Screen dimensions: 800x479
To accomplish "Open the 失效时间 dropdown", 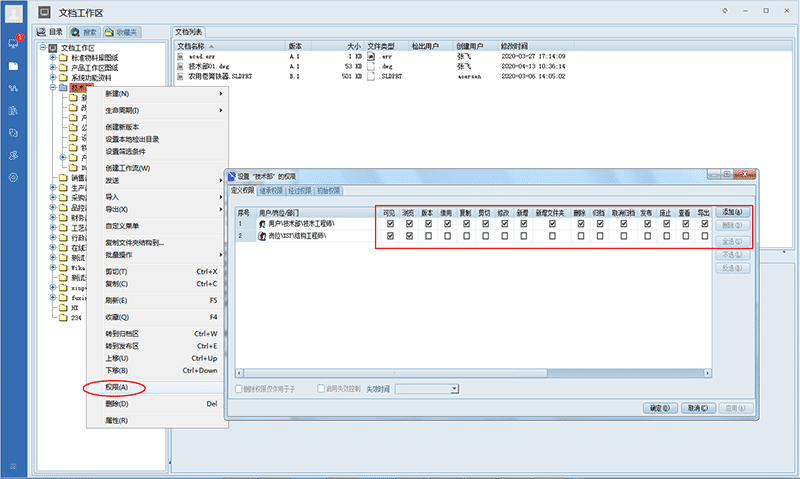I will 454,388.
